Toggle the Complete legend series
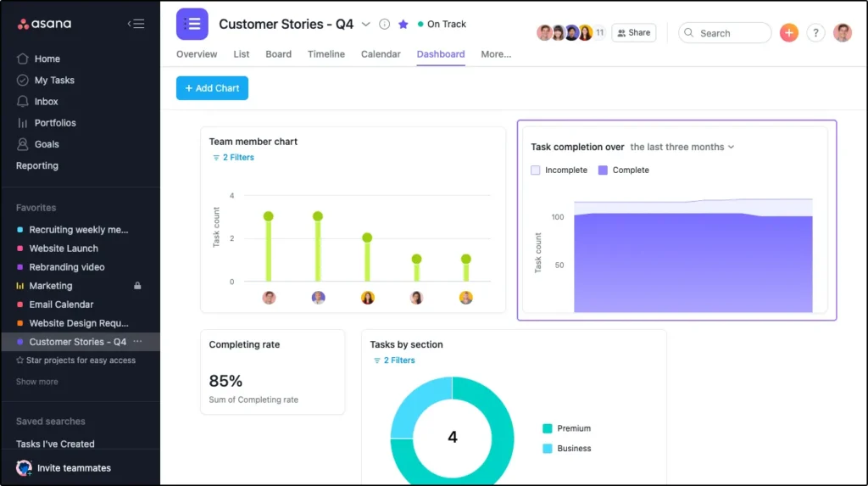This screenshot has width=868, height=486. coord(604,170)
